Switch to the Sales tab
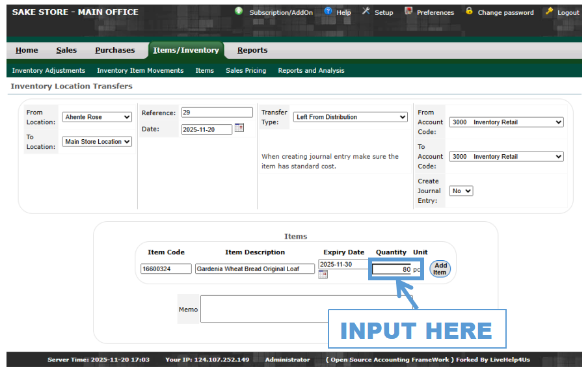Image resolution: width=588 pixels, height=372 pixels. pos(66,50)
